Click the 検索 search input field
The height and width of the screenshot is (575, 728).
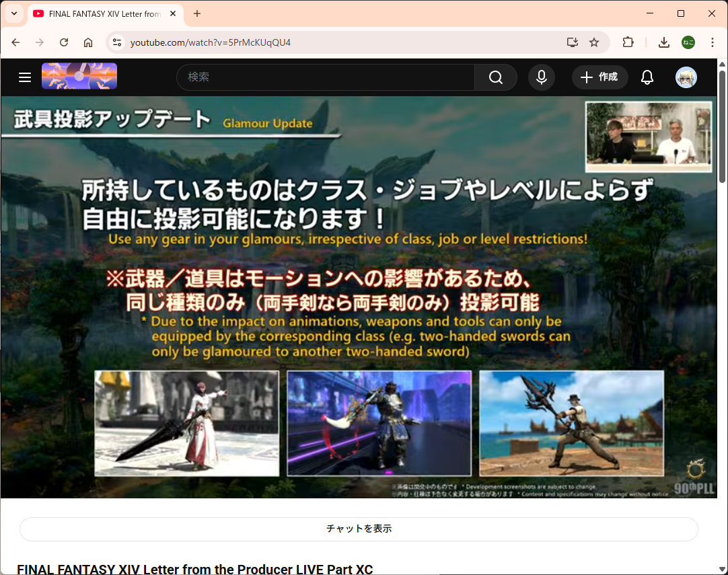pos(326,77)
